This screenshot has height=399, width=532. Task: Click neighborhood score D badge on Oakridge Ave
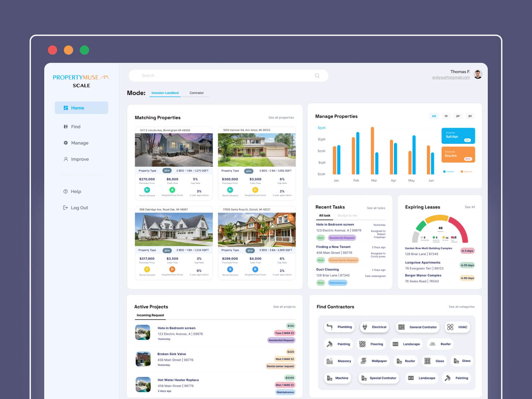point(172,270)
